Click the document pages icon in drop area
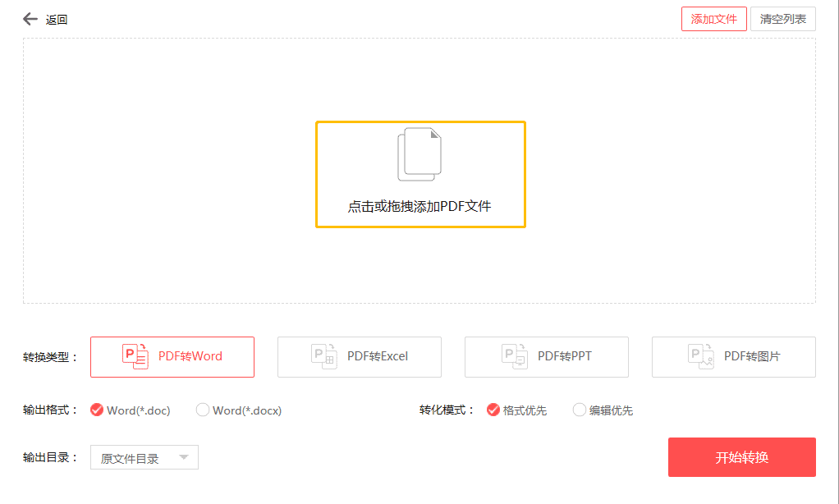 point(419,154)
